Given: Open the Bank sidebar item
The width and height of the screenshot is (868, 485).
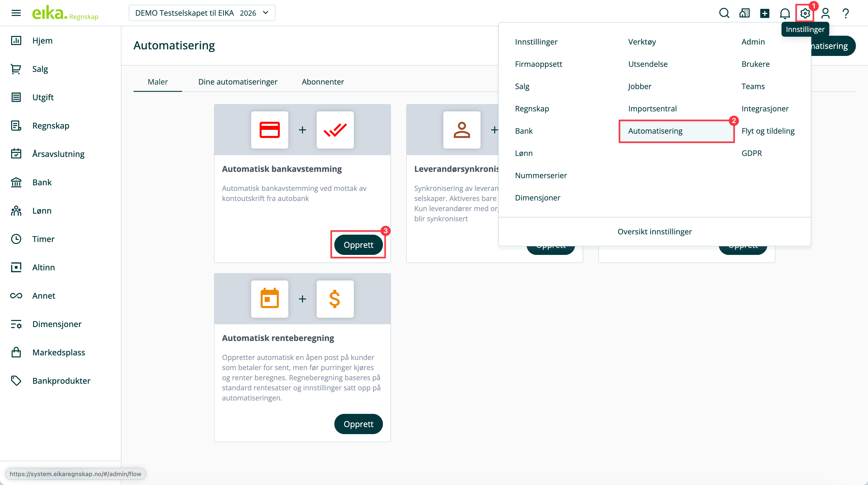Looking at the screenshot, I should [x=42, y=182].
